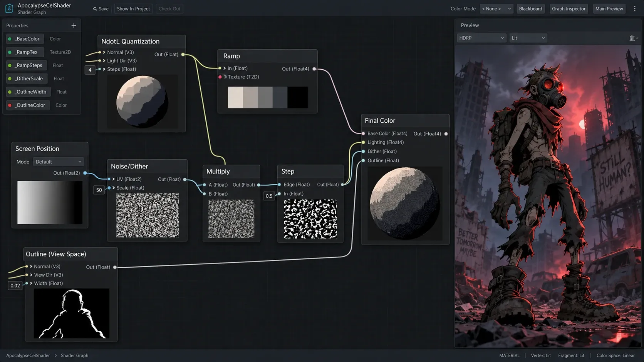Click the Show In Project button

tap(133, 8)
